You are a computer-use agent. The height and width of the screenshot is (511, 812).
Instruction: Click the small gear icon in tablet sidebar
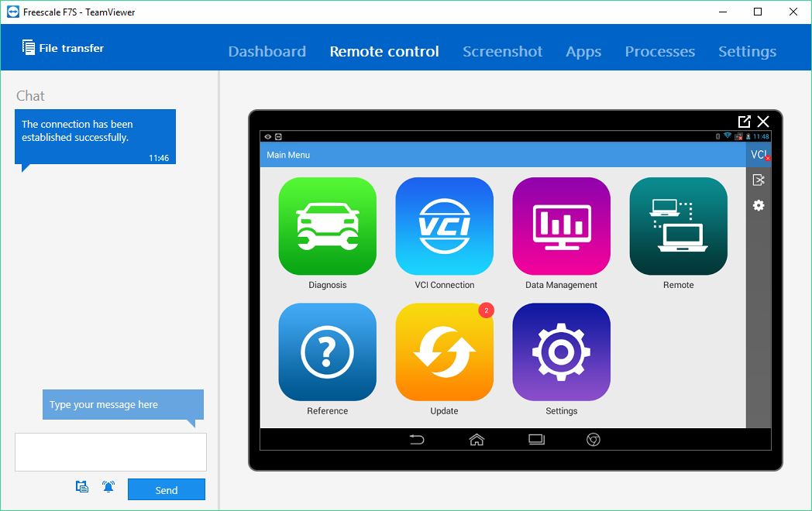[x=759, y=205]
